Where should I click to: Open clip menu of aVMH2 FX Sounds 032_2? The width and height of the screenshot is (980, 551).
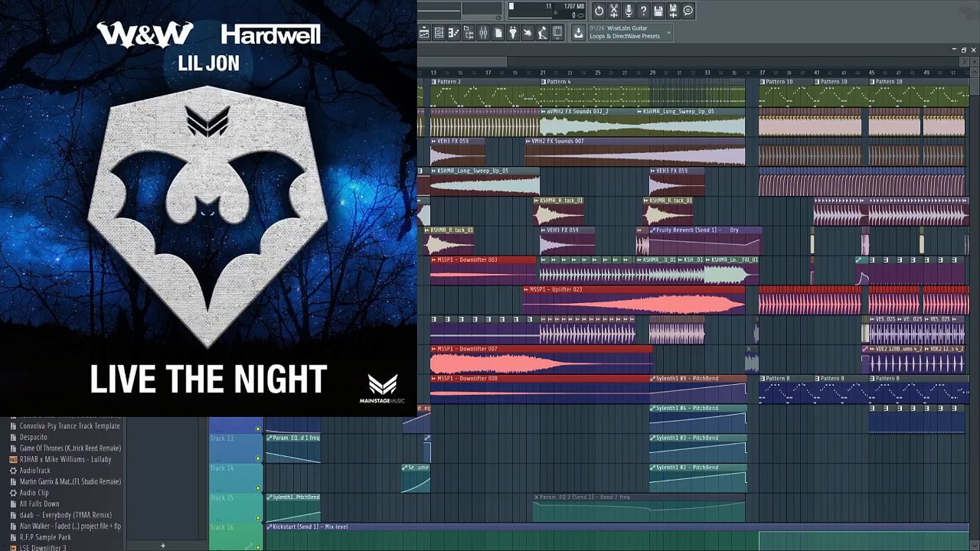click(544, 112)
